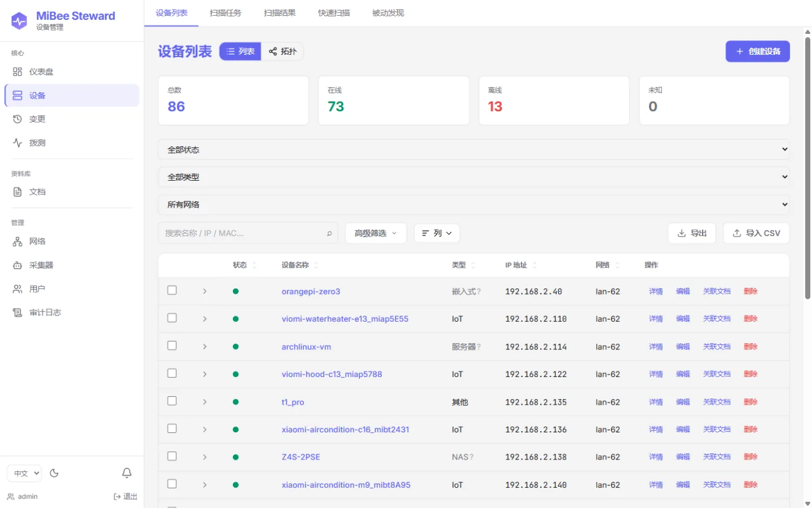Open the 全部类型 type dropdown

pos(474,177)
